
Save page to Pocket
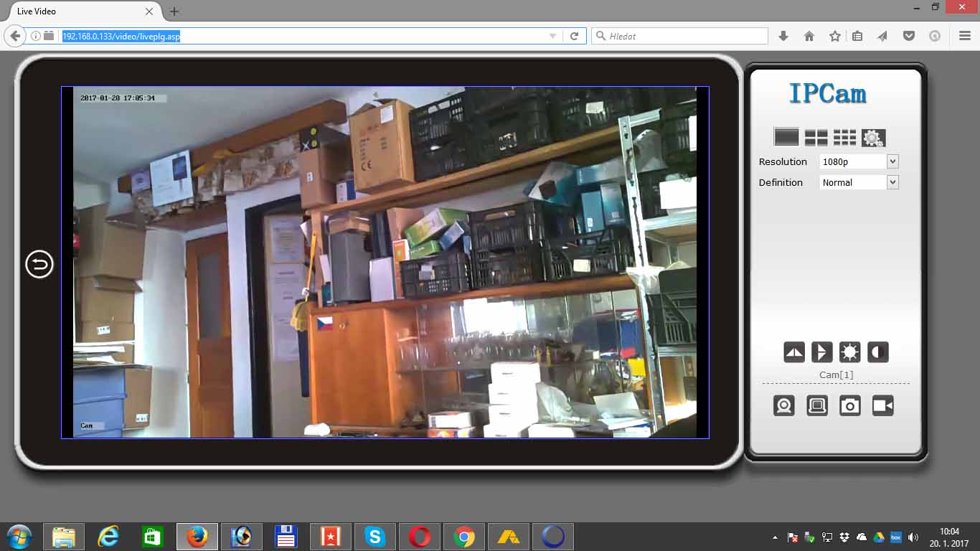pos(908,36)
